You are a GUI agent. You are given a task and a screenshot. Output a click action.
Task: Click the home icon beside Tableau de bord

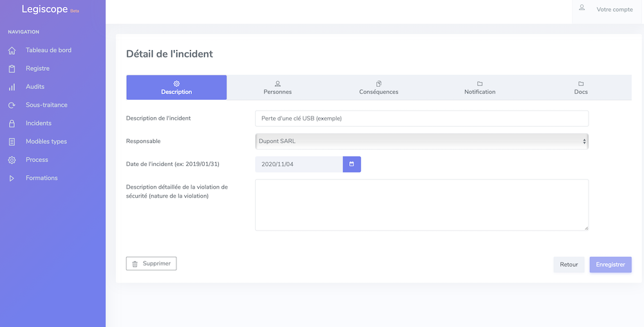(12, 50)
